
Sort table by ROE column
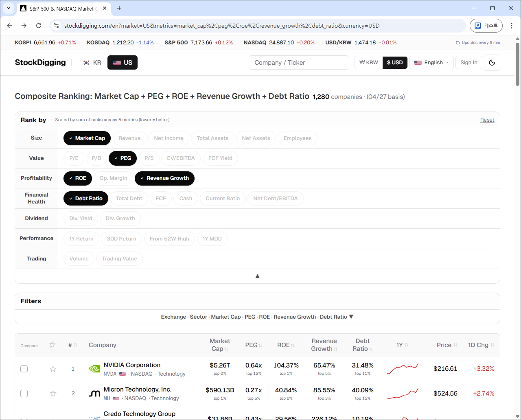point(286,345)
